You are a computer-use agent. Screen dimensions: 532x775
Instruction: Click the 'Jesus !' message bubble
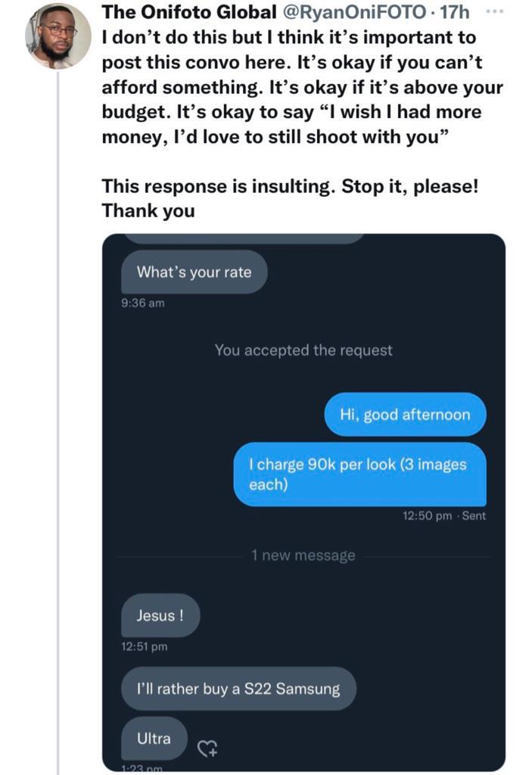(160, 615)
